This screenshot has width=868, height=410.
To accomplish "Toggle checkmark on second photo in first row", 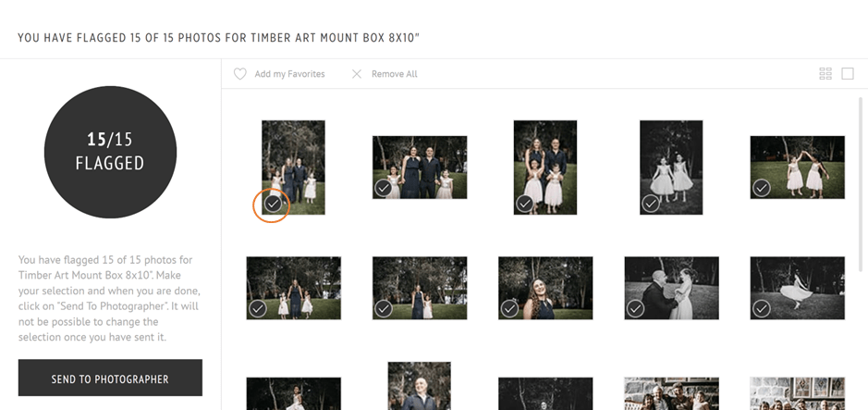I will click(384, 188).
